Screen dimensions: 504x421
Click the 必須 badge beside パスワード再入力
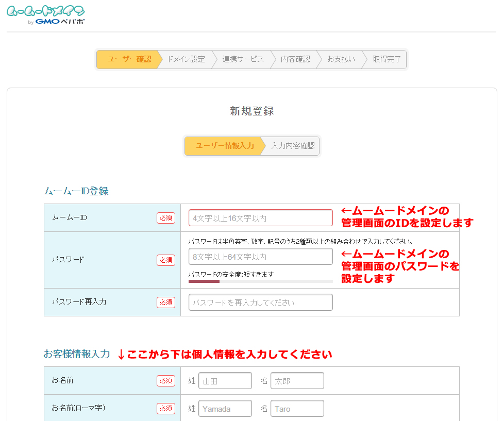(x=165, y=302)
